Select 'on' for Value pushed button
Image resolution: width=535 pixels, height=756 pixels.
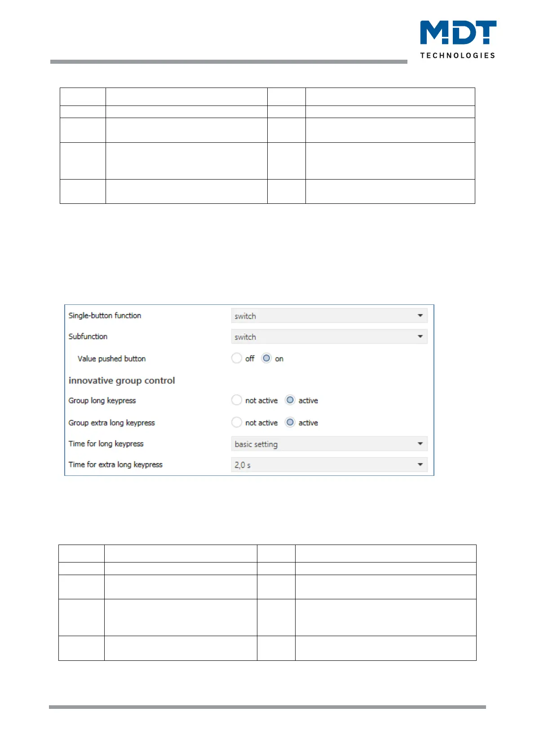(267, 358)
